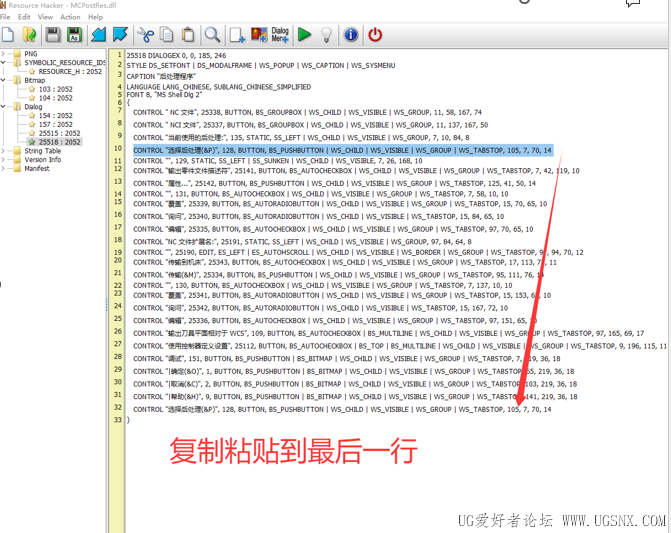This screenshot has width=671, height=533.
Task: Click the light bulb icon
Action: pos(327,35)
